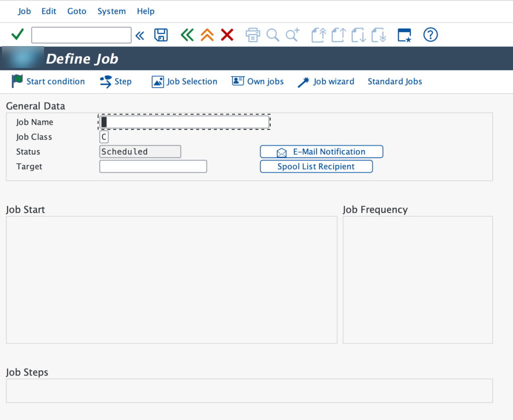Screen dimensions: 513x420
Task: Save the job with the floppy disk icon
Action: click(161, 35)
